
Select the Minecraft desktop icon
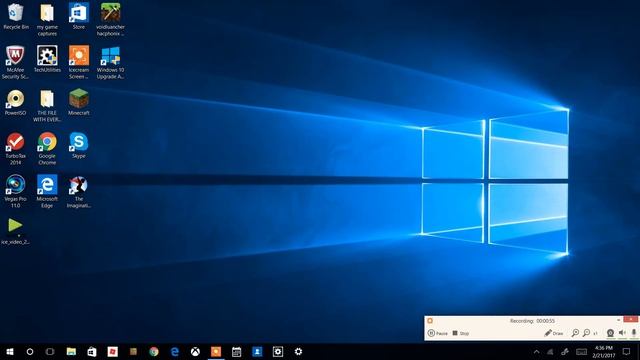tap(79, 102)
